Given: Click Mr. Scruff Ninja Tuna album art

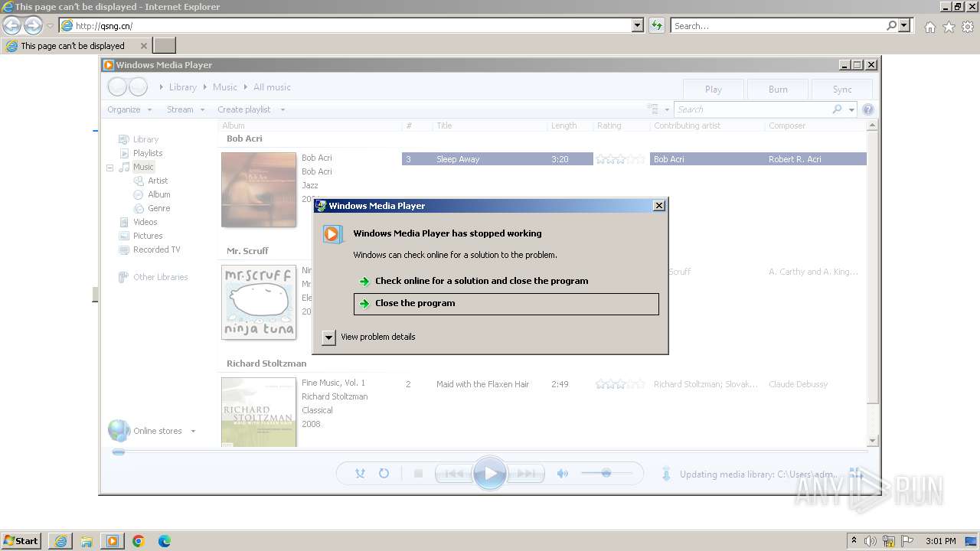Looking at the screenshot, I should 259,302.
